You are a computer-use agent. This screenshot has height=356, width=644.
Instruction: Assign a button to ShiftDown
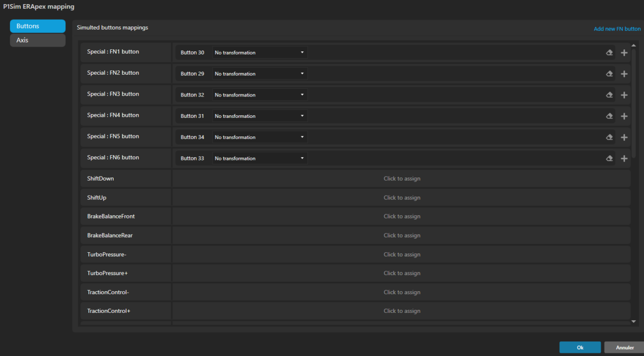pyautogui.click(x=402, y=178)
